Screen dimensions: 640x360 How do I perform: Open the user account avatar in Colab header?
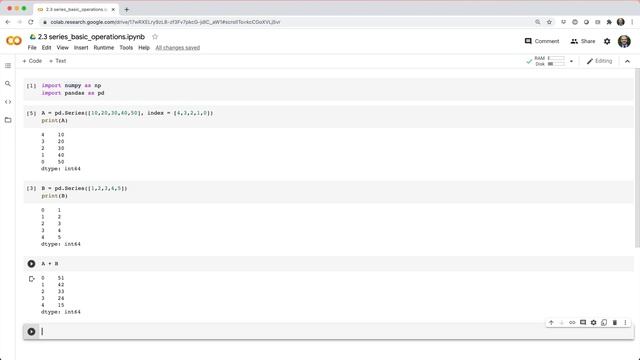(624, 41)
